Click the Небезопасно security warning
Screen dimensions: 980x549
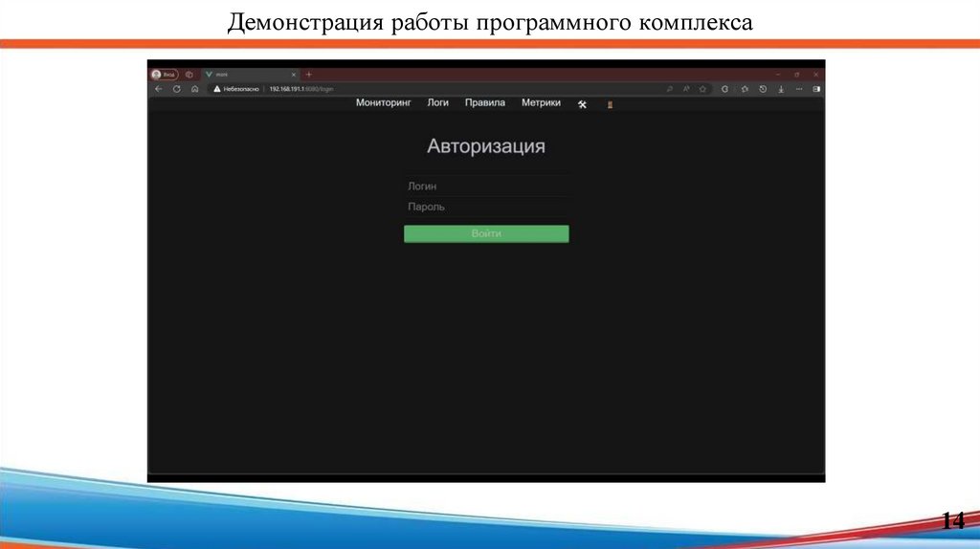235,89
